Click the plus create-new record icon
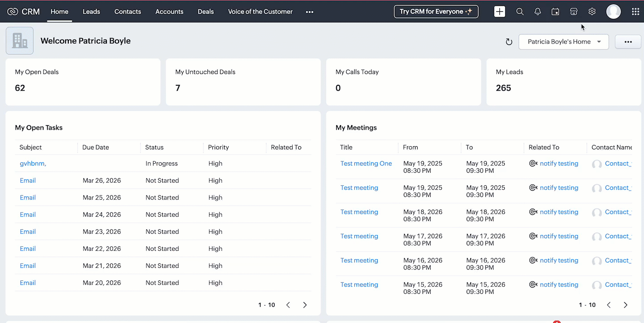 coord(499,12)
